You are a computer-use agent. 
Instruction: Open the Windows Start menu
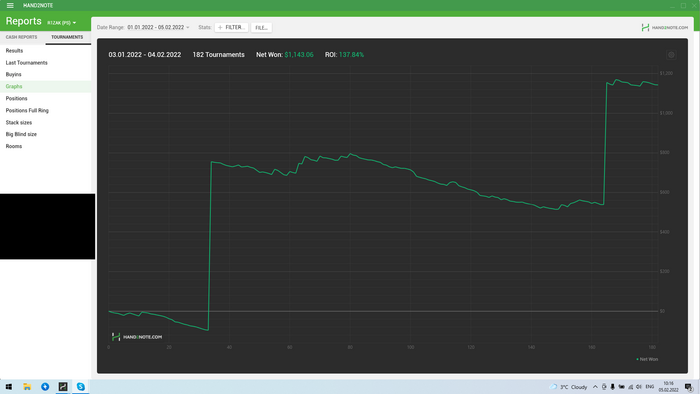click(9, 387)
